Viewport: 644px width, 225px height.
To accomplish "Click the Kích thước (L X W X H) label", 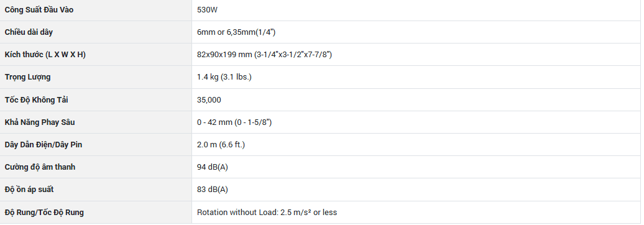I will (45, 55).
